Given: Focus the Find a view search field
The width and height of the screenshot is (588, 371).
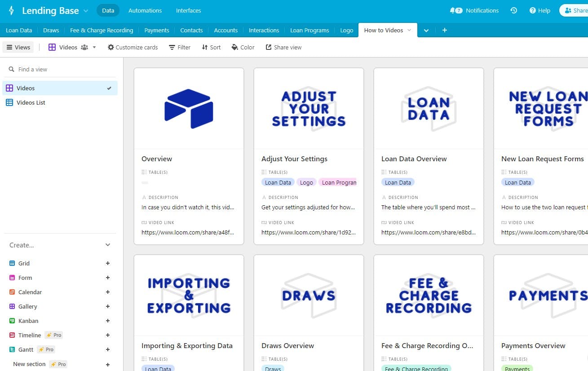Looking at the screenshot, I should [60, 69].
